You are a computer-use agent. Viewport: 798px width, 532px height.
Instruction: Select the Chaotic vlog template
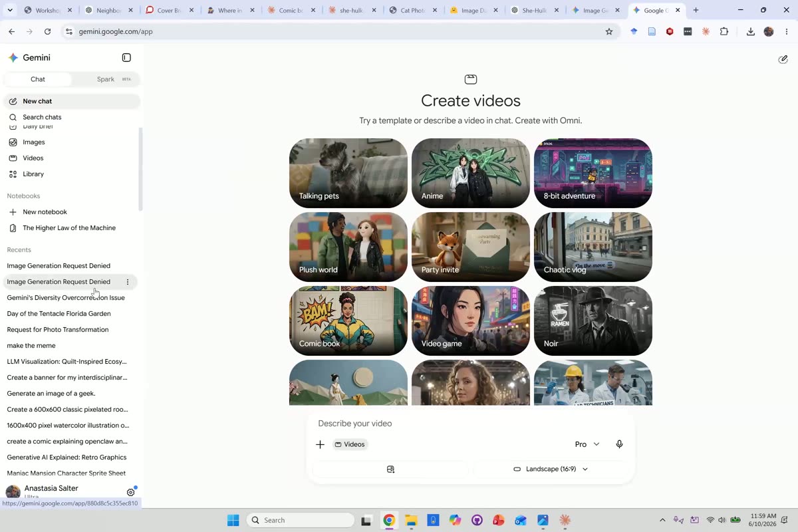pos(593,247)
